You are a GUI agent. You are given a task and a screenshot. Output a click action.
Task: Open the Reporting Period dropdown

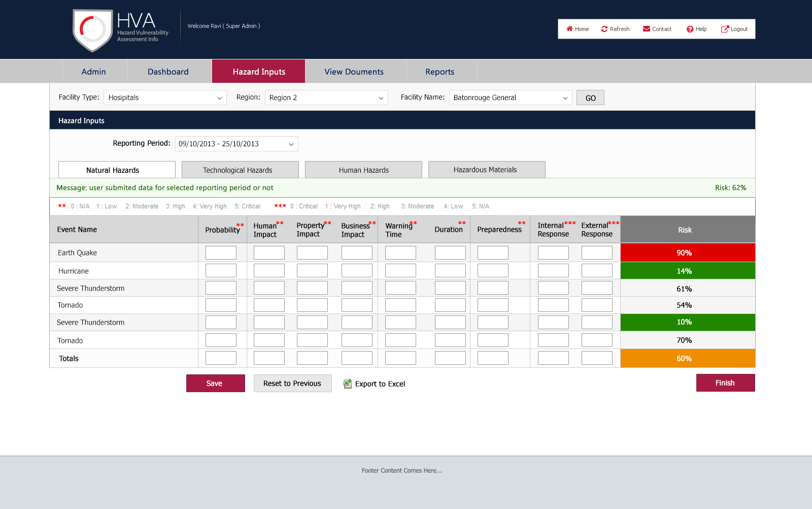236,144
